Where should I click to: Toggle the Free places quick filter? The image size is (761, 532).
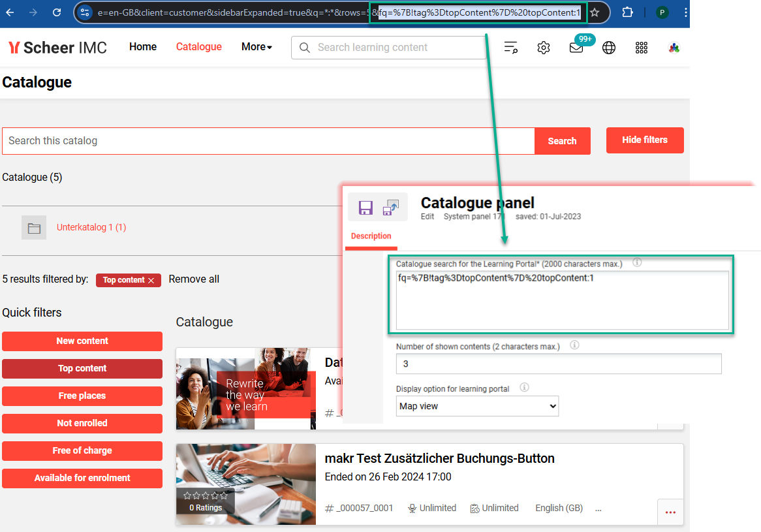point(82,396)
